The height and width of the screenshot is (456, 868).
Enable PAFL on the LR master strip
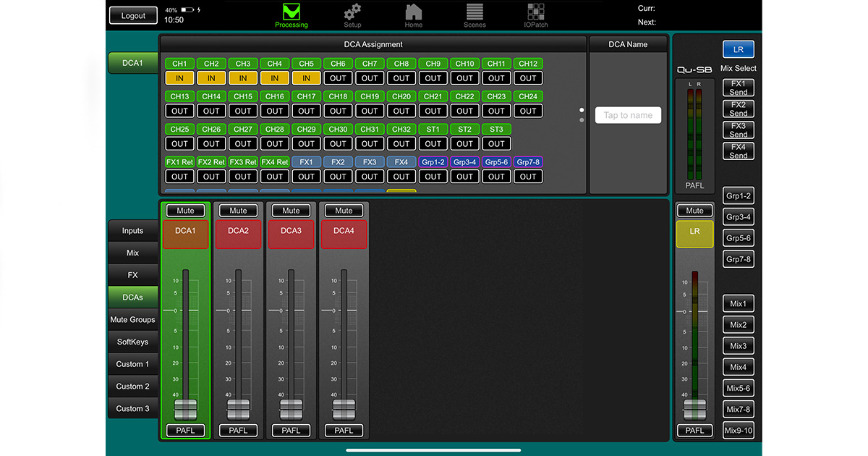tap(694, 430)
